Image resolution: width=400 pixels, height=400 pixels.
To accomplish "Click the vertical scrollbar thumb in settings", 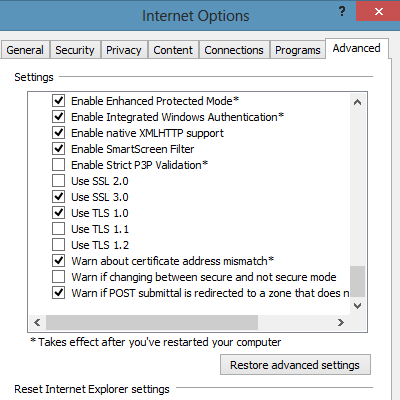I will (357, 281).
